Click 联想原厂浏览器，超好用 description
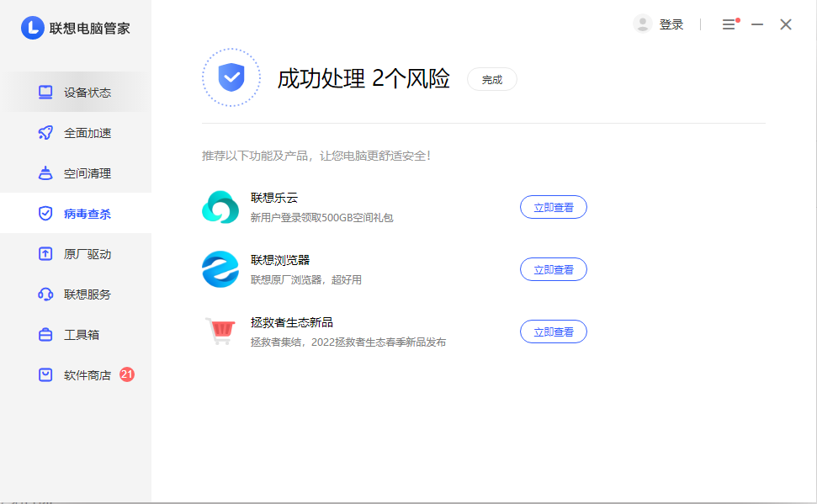 [306, 280]
